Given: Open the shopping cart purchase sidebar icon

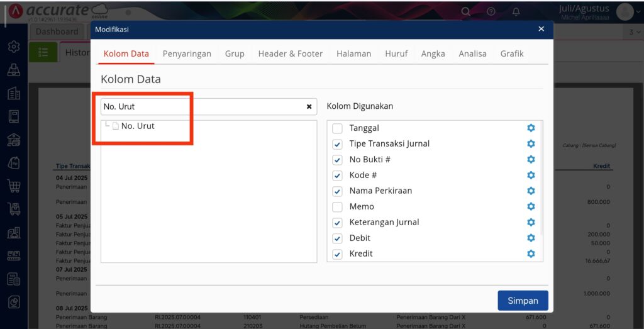Looking at the screenshot, I should 14,186.
